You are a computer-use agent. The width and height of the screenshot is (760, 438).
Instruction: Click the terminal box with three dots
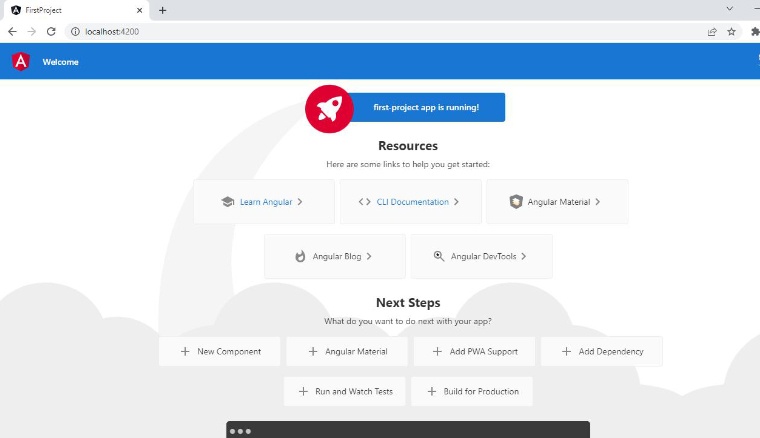(x=408, y=430)
